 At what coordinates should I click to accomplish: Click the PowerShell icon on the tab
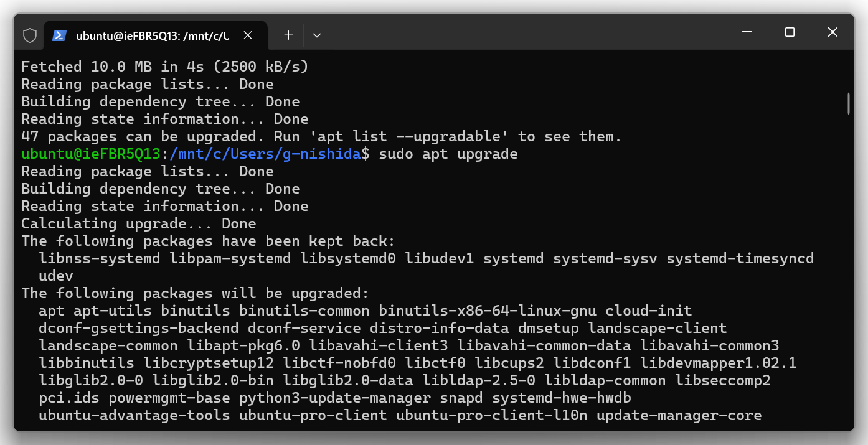click(59, 35)
